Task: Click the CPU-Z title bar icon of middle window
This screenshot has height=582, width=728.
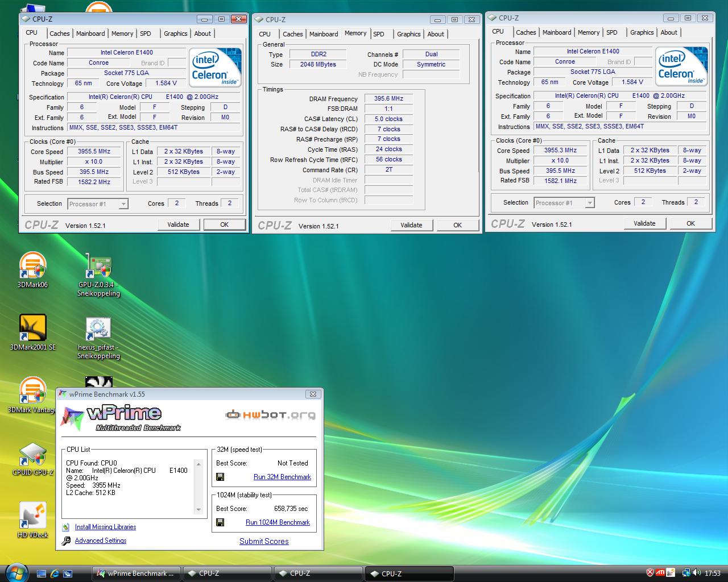Action: (x=260, y=19)
